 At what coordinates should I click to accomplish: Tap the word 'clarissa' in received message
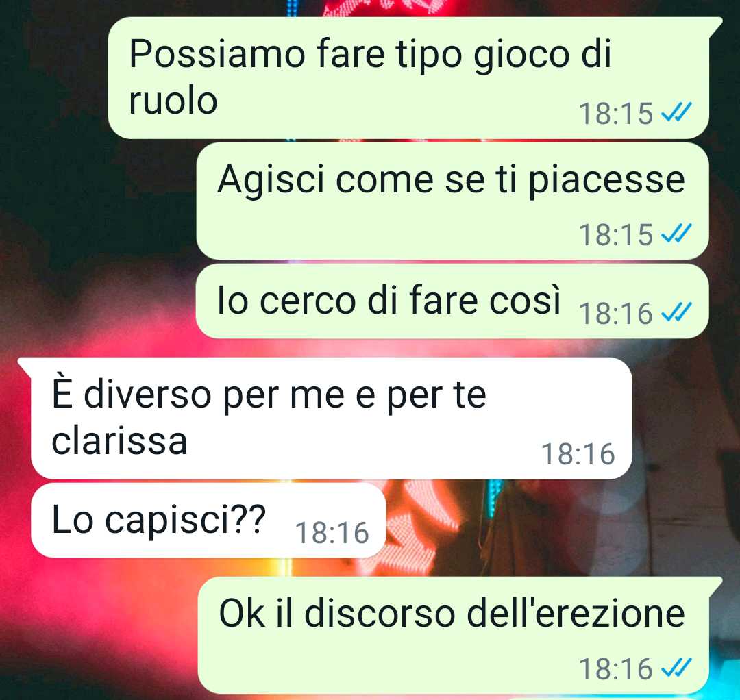pyautogui.click(x=119, y=441)
